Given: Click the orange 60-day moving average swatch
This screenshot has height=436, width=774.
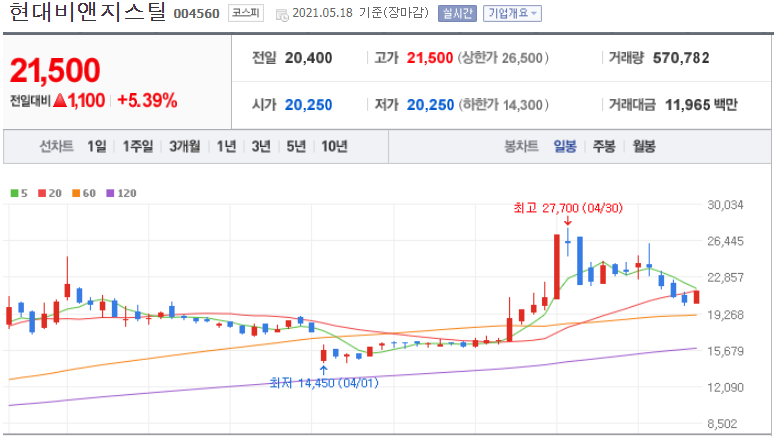Looking at the screenshot, I should point(76,193).
